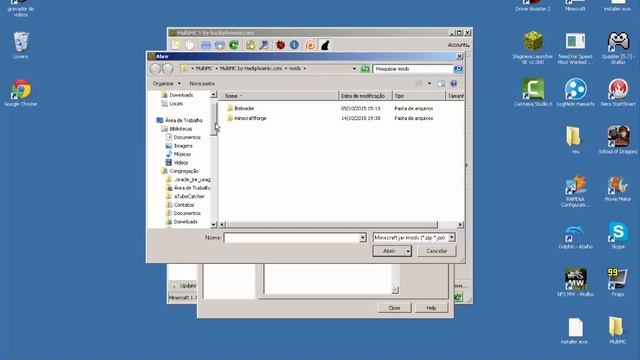Viewport: 640px width, 360px height.
Task: Open the Lixeira recycle bin icon
Action: point(21,45)
